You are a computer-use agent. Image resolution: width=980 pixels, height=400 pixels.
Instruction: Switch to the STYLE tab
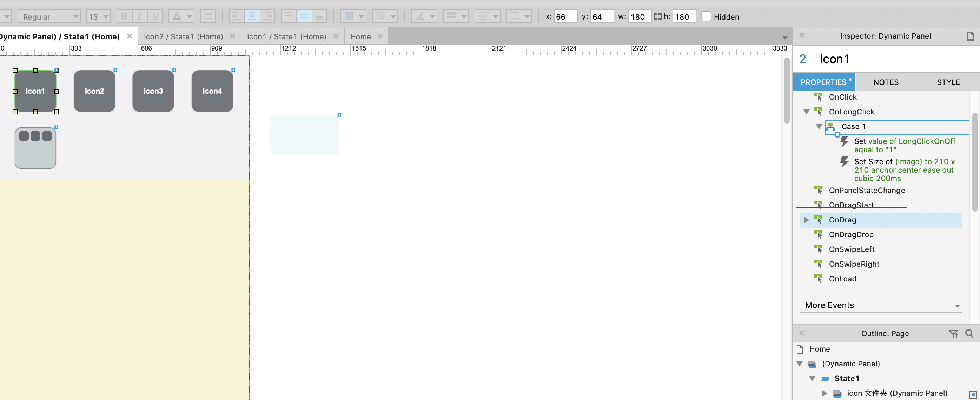pos(948,82)
